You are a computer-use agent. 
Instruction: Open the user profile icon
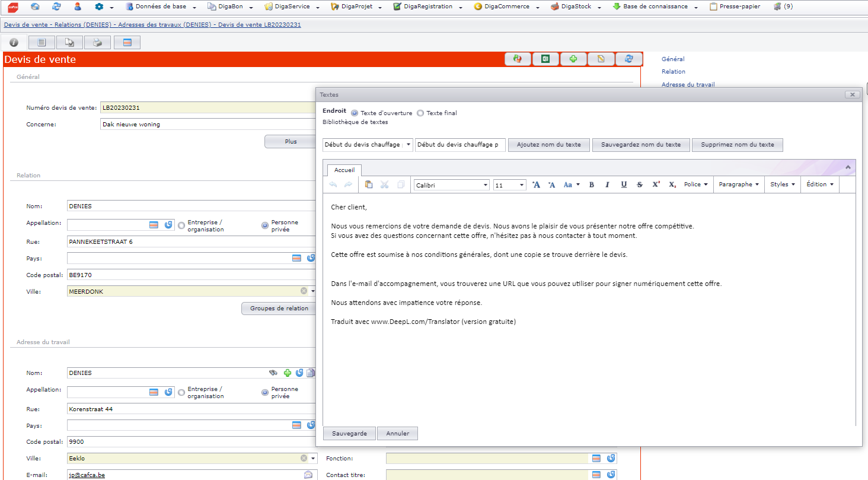tap(78, 7)
